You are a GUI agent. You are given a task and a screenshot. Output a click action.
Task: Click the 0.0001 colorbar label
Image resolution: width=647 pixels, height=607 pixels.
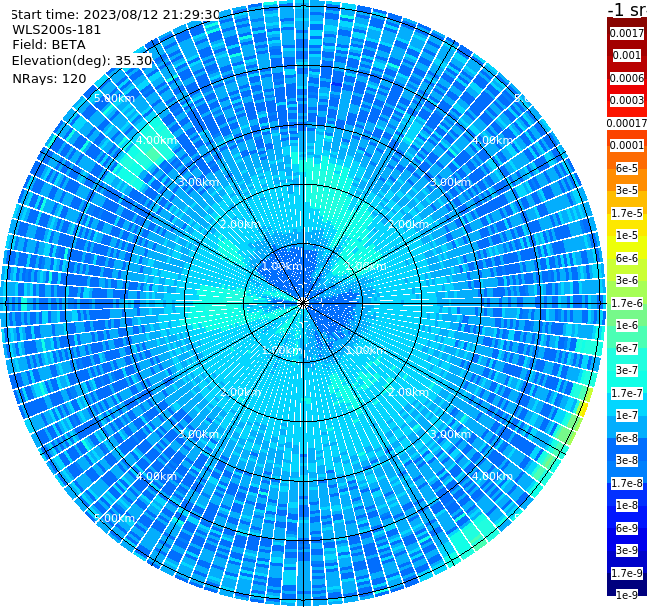point(627,145)
